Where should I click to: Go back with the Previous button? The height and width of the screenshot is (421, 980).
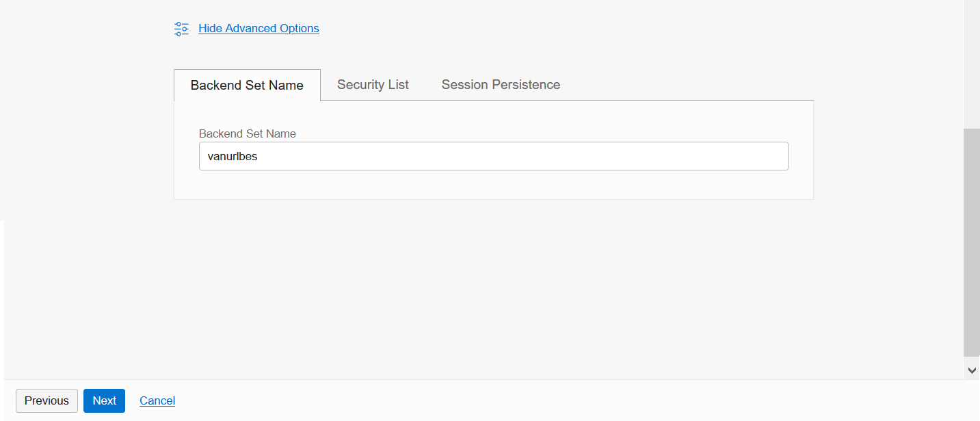[x=47, y=400]
